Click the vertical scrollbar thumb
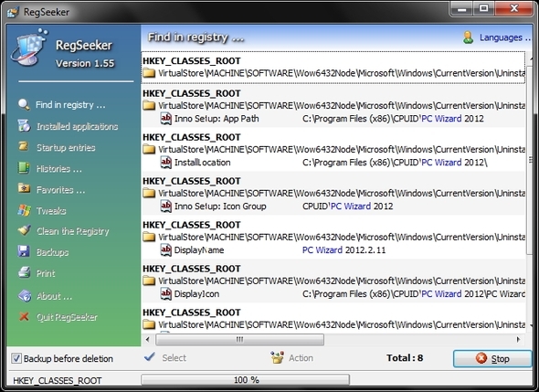The width and height of the screenshot is (539, 392). point(530,159)
